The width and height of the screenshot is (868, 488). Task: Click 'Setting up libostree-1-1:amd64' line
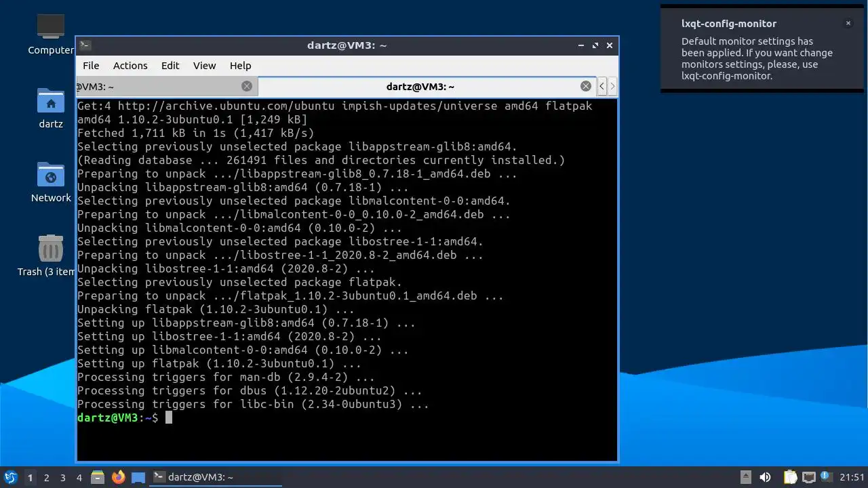pos(229,337)
